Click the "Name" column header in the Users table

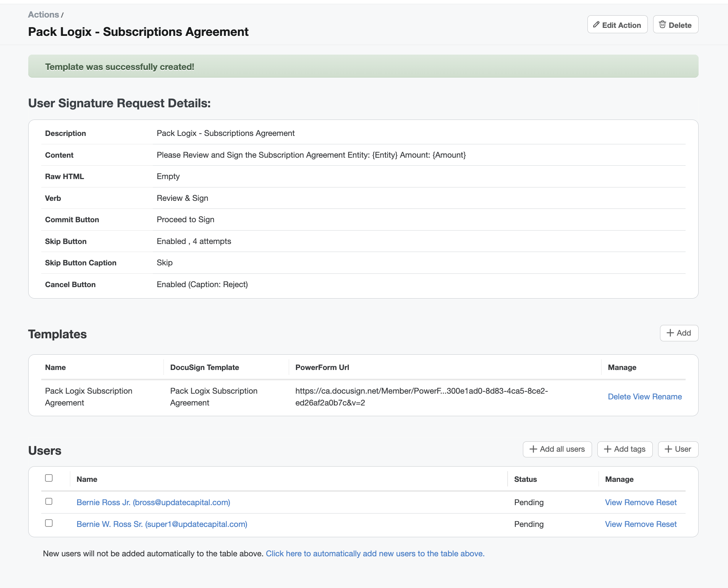tap(87, 479)
